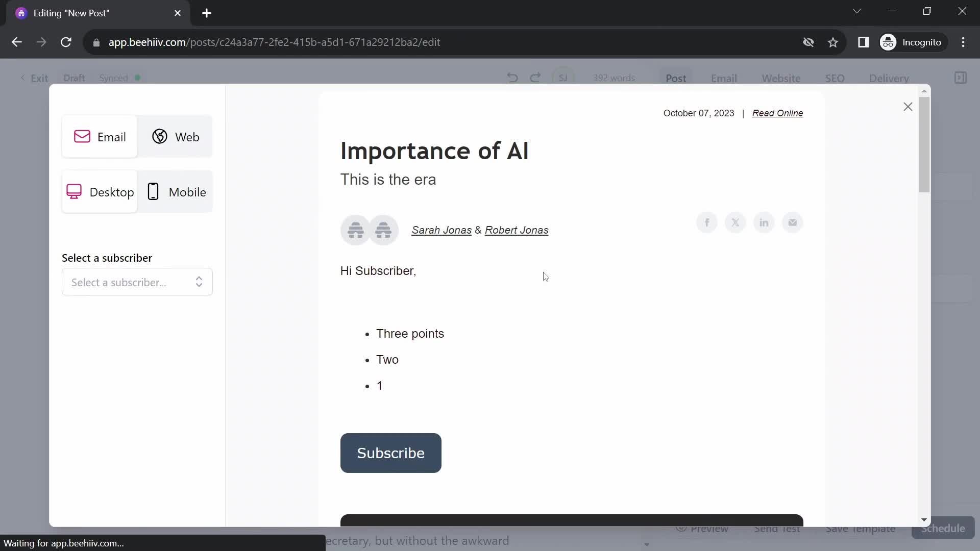Image resolution: width=980 pixels, height=551 pixels.
Task: Click the Subscribe button
Action: (x=391, y=453)
